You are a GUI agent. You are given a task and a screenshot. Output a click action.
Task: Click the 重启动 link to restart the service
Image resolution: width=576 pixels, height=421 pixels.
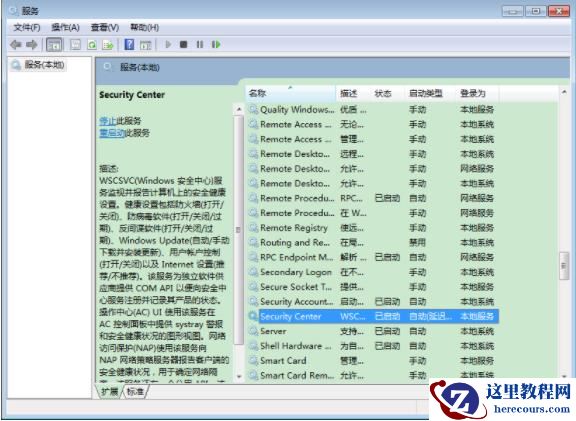[112, 133]
